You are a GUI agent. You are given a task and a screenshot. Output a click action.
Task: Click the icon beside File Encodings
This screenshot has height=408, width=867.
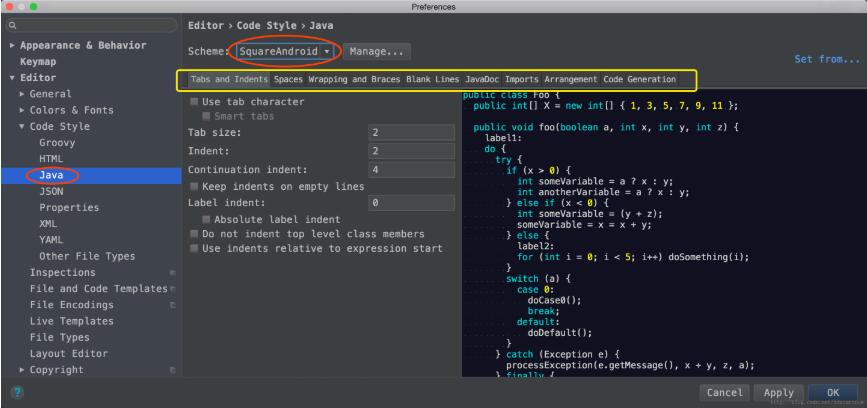tap(172, 305)
